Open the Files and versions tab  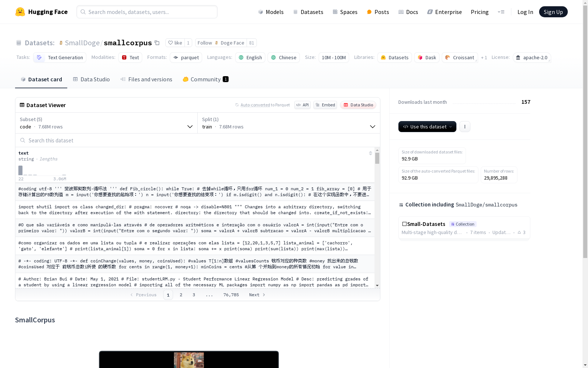click(x=146, y=79)
